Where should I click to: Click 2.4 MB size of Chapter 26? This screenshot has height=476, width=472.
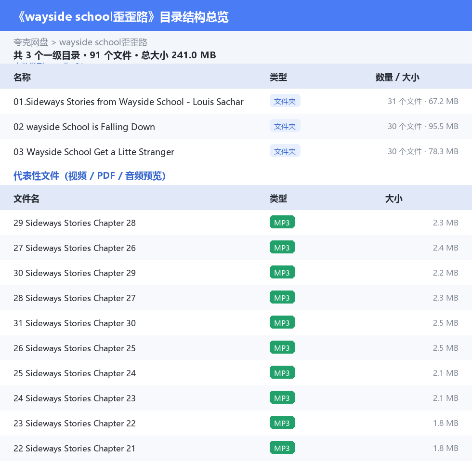[x=446, y=248]
